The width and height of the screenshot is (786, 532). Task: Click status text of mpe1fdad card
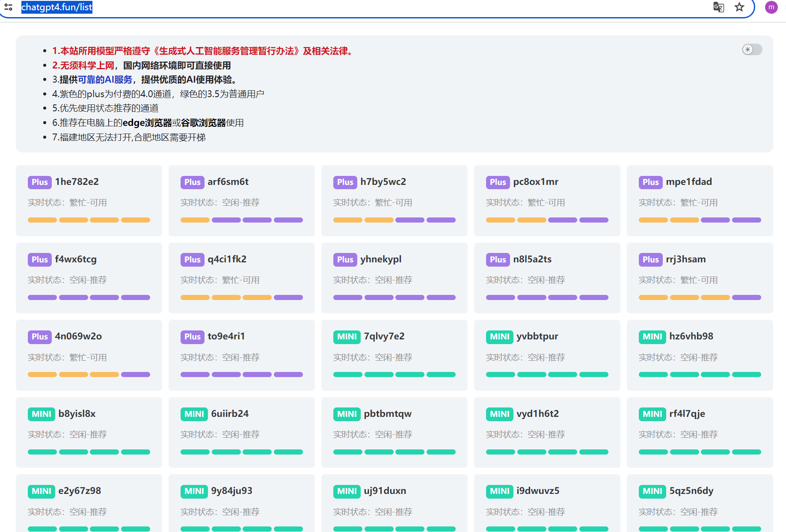point(678,202)
